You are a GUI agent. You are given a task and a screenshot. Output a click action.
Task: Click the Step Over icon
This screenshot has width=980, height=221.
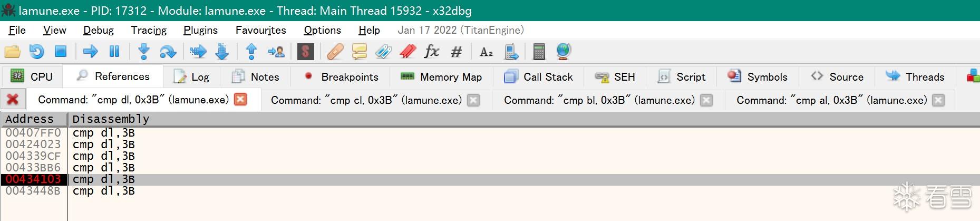168,52
